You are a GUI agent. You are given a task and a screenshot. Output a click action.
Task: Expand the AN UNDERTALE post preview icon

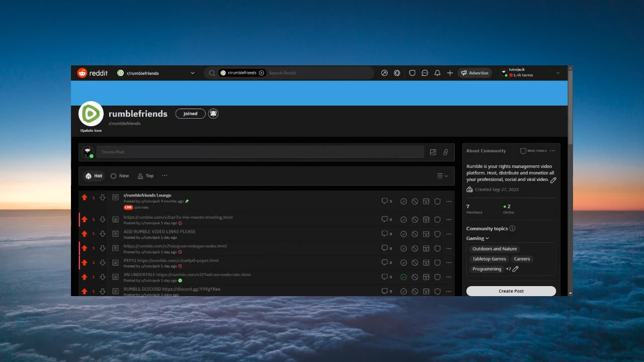(115, 277)
